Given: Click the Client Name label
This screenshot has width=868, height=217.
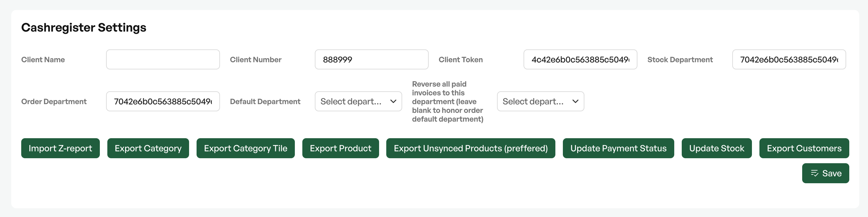Looking at the screenshot, I should coord(43,60).
